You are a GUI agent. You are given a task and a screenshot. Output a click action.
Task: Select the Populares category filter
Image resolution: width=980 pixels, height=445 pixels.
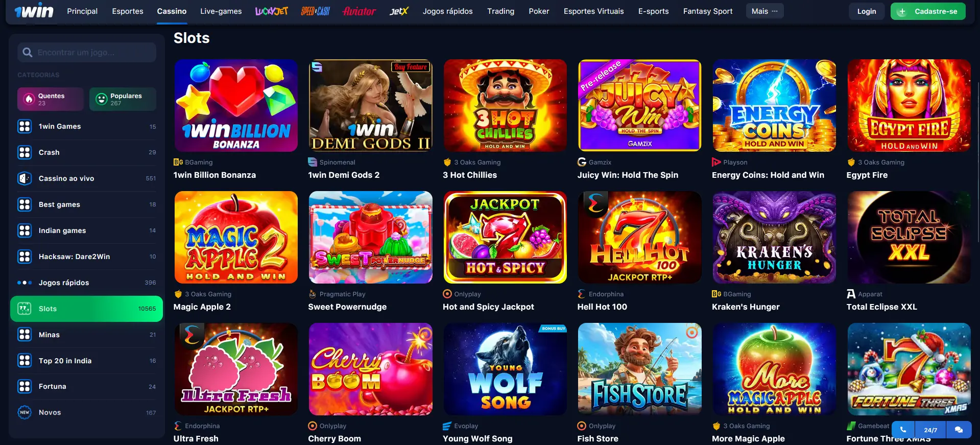pyautogui.click(x=123, y=99)
